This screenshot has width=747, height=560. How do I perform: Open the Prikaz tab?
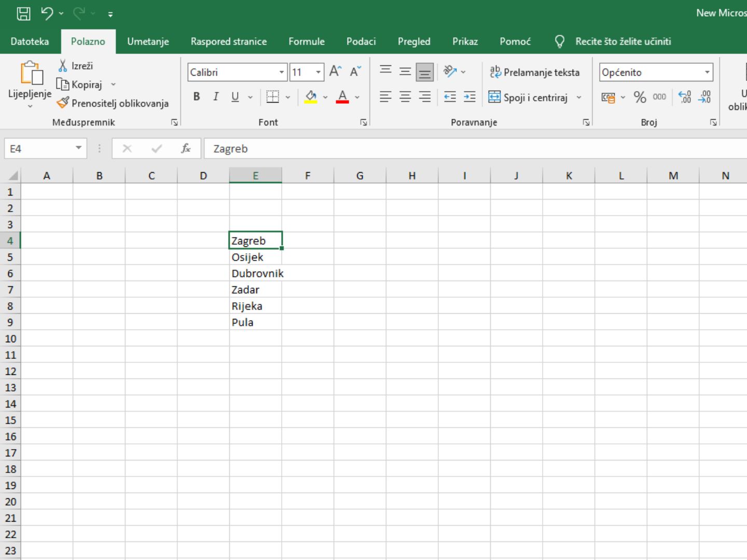tap(465, 41)
